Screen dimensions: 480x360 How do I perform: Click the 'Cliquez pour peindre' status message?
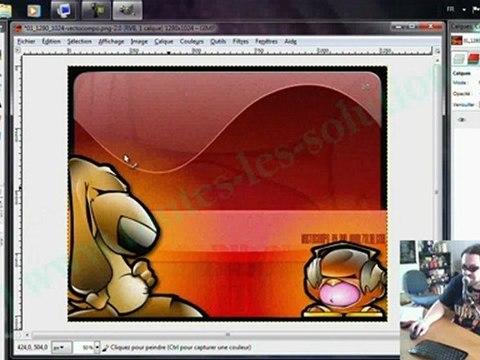[x=181, y=348]
